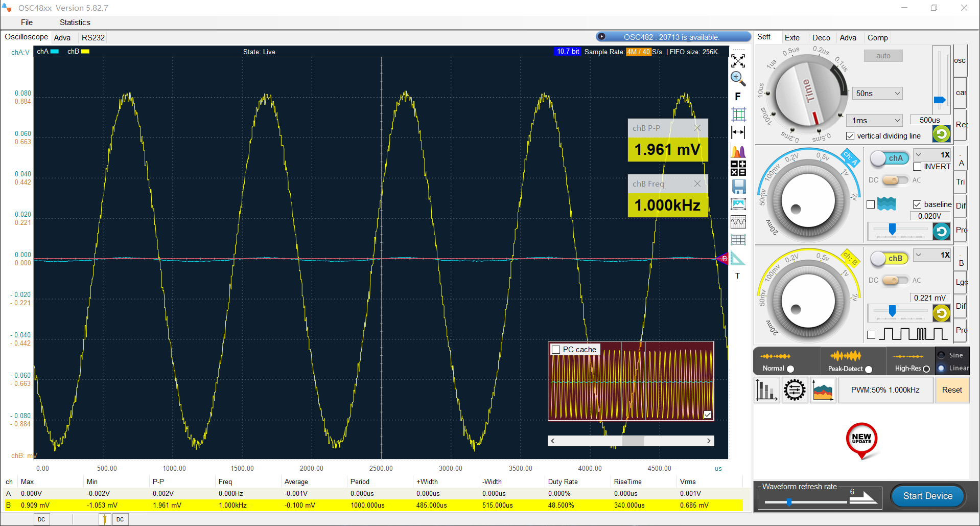Click the Start Device button

pos(927,496)
